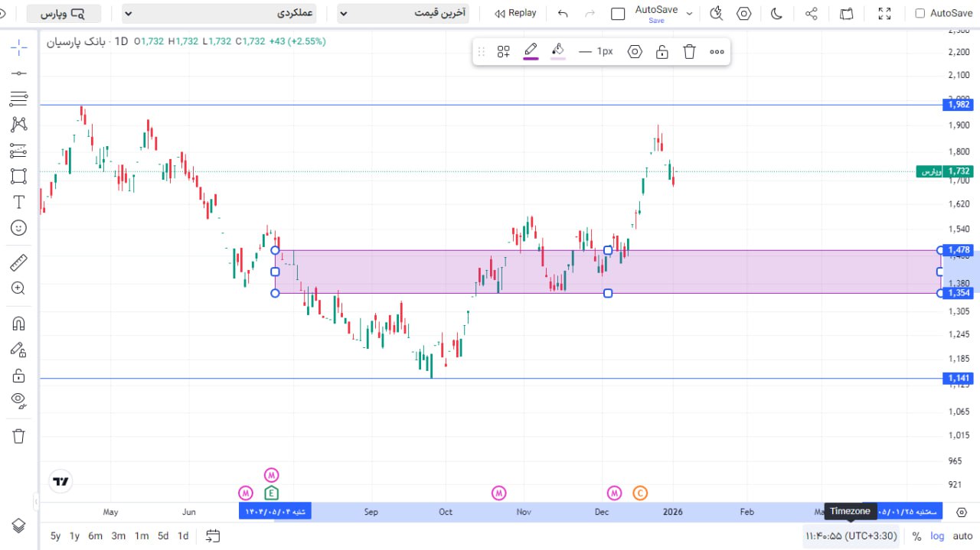This screenshot has height=550, width=980.
Task: Open the TradingView logo link
Action: [61, 481]
